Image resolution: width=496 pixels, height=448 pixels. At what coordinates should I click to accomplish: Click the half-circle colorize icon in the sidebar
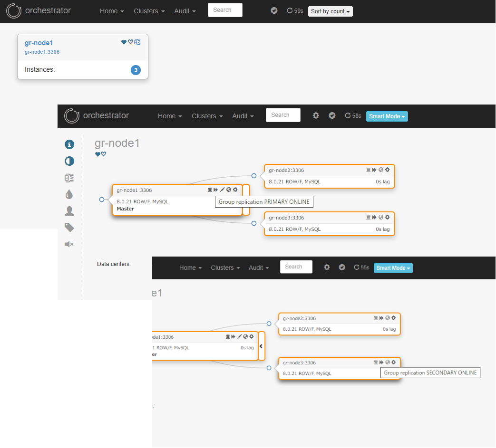tap(69, 161)
